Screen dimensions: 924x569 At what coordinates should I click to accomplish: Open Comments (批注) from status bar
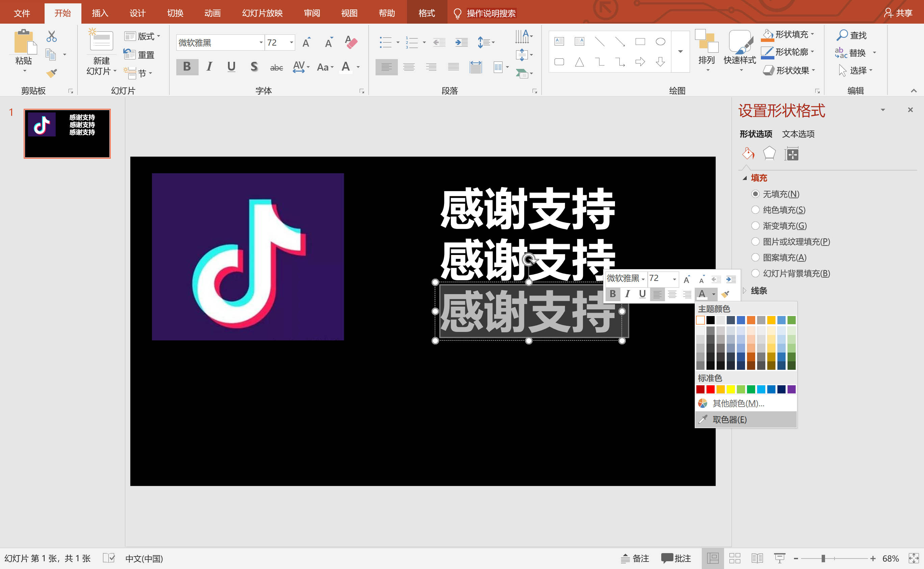point(676,558)
